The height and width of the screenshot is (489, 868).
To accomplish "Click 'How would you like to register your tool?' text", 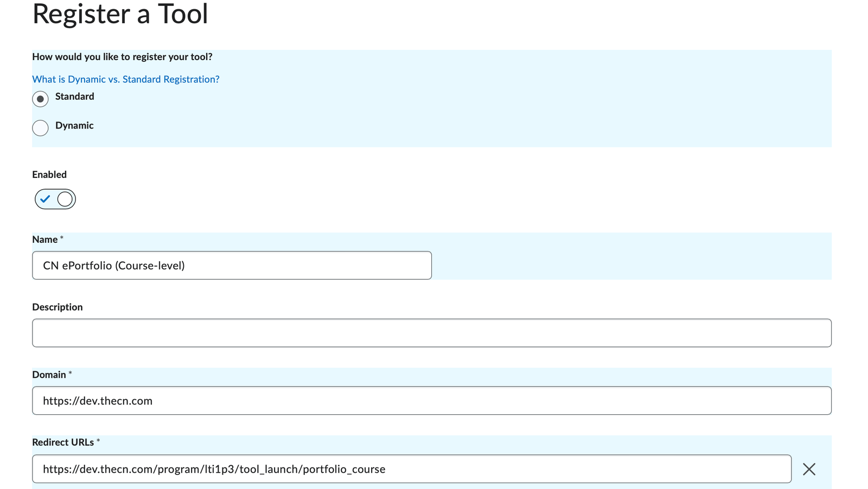I will click(x=122, y=57).
